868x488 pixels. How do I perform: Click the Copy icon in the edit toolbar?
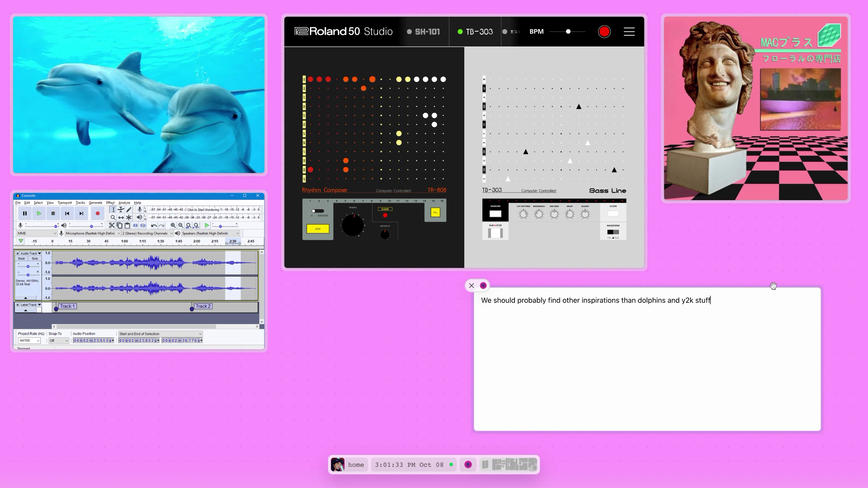[x=120, y=226]
